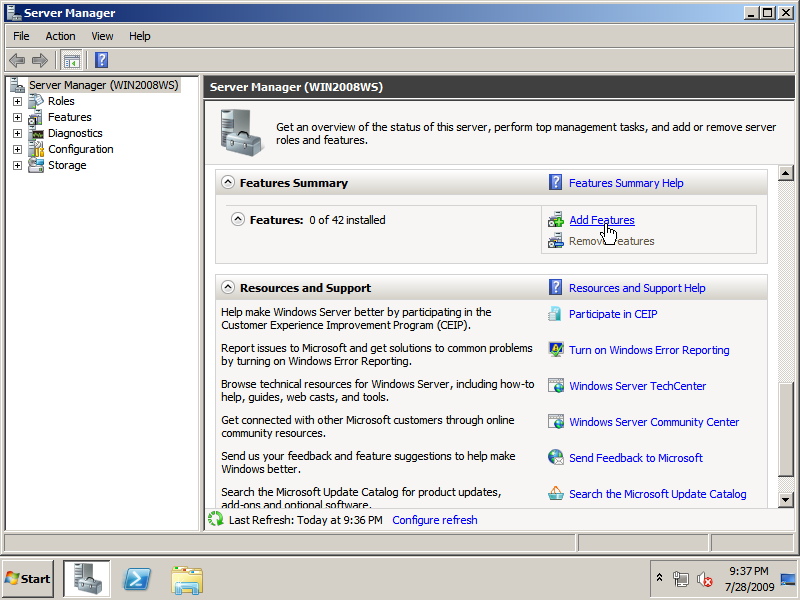The height and width of the screenshot is (600, 800).
Task: Open the Action menu
Action: (x=60, y=36)
